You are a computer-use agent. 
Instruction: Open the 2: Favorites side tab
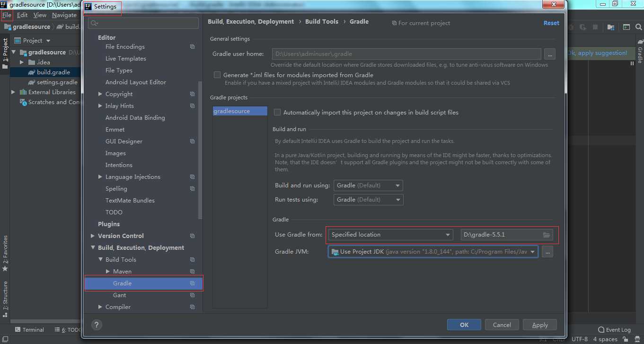(x=5, y=254)
